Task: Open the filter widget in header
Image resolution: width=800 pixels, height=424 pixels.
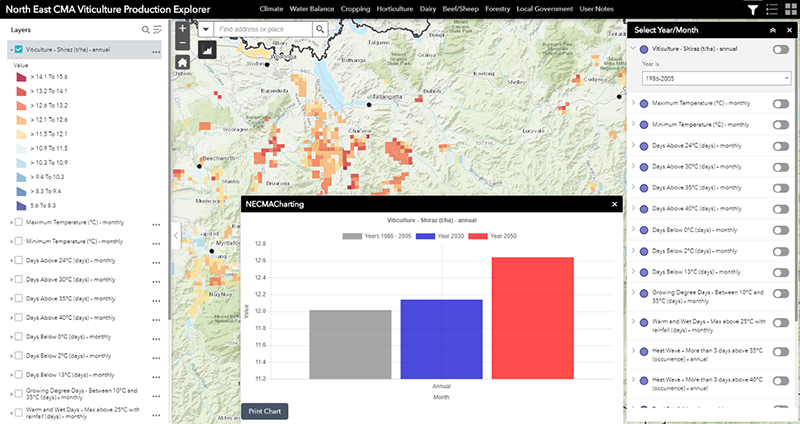Action: tap(752, 10)
